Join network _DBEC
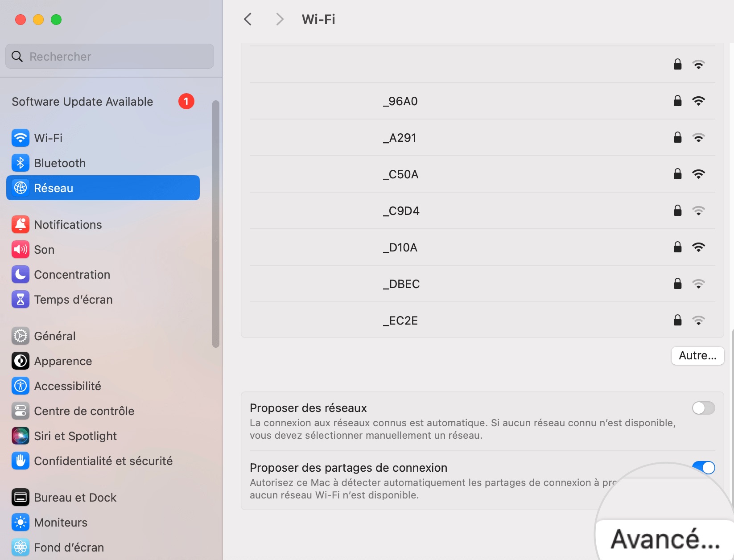This screenshot has width=734, height=560. [482, 284]
